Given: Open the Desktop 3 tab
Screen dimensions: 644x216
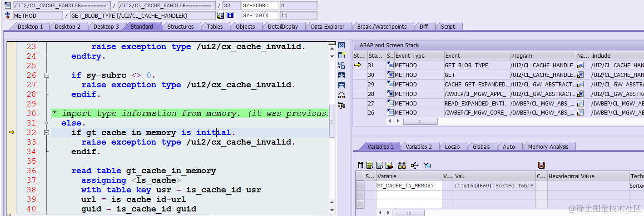Looking at the screenshot, I should [106, 26].
